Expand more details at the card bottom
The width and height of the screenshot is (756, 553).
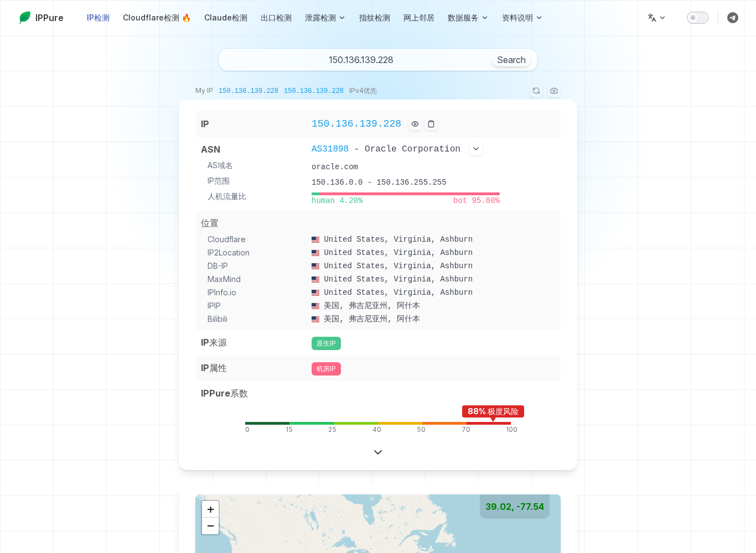point(378,452)
